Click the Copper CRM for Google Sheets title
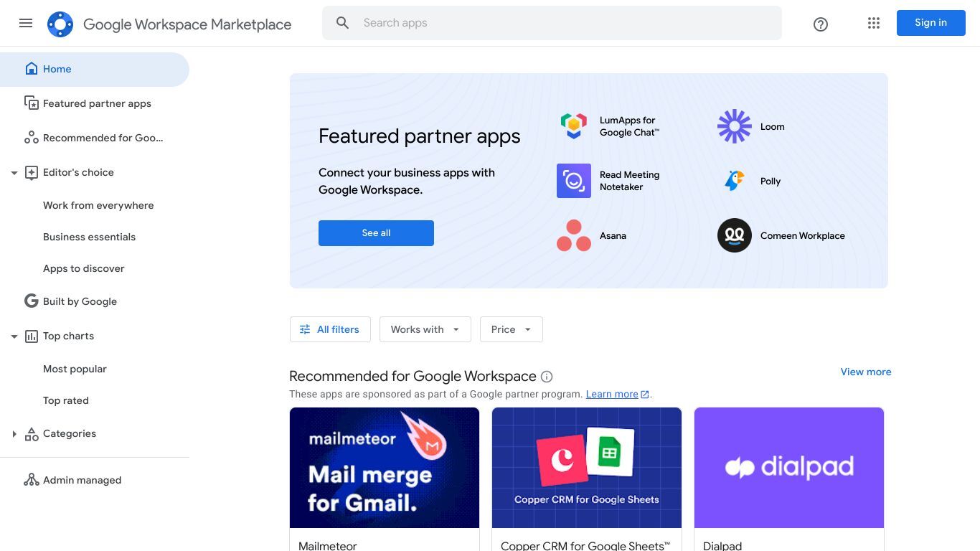The height and width of the screenshot is (551, 980). tap(585, 545)
